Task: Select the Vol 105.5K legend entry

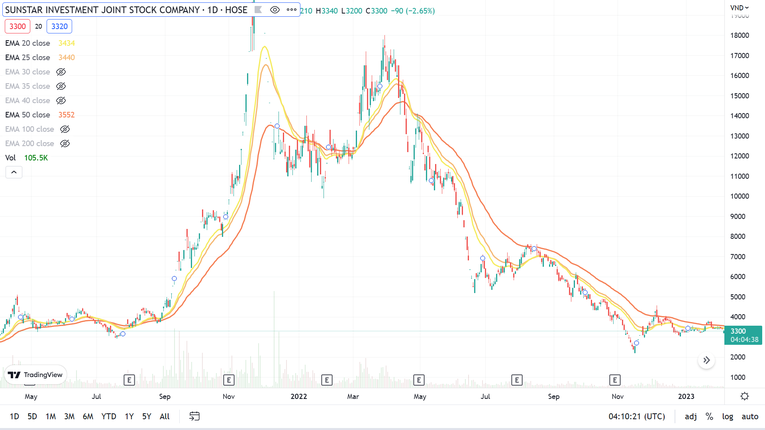Action: point(26,158)
